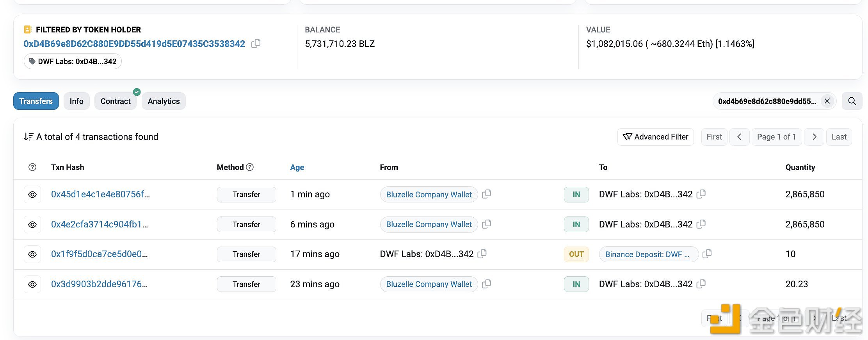This screenshot has width=868, height=340.
Task: Open the Advanced Filter
Action: click(x=656, y=137)
